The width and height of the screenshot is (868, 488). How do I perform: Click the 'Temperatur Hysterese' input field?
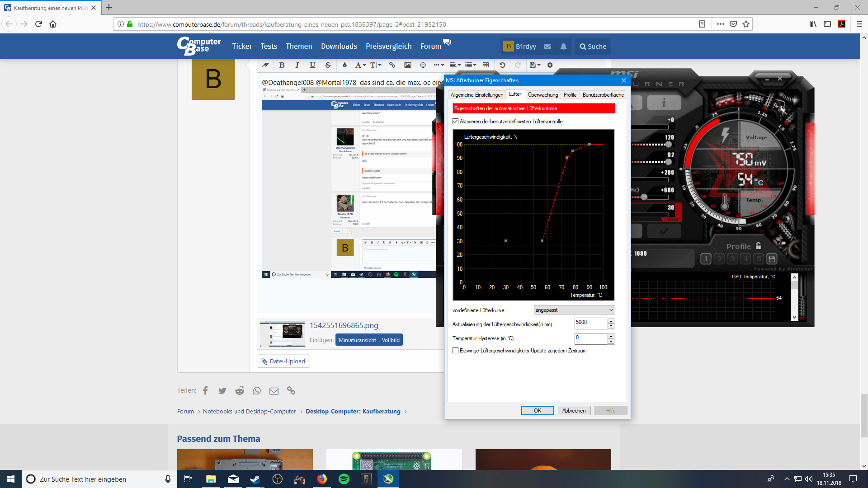pos(591,338)
